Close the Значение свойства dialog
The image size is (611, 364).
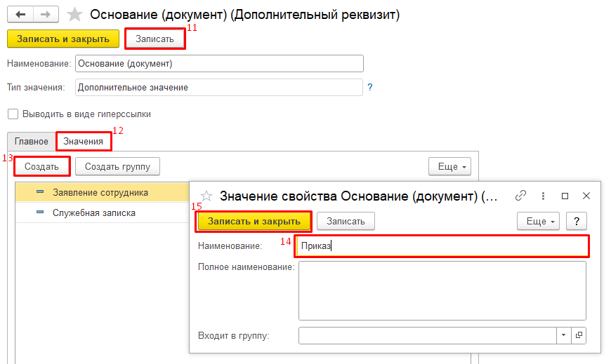coord(586,196)
